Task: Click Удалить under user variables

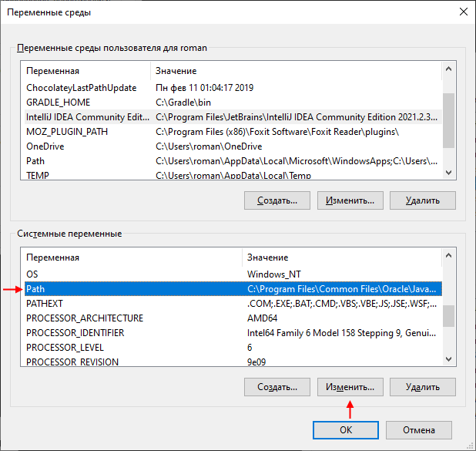Action: (423, 200)
